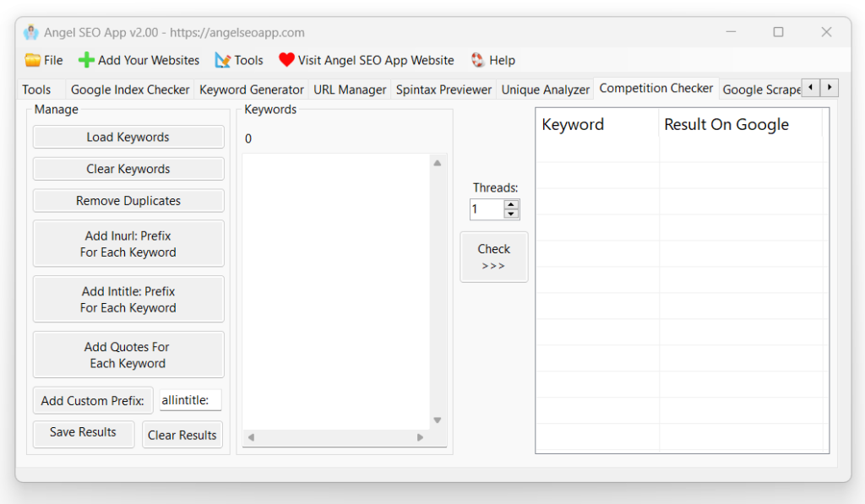
Task: Click the Keyword column header
Action: tap(597, 125)
